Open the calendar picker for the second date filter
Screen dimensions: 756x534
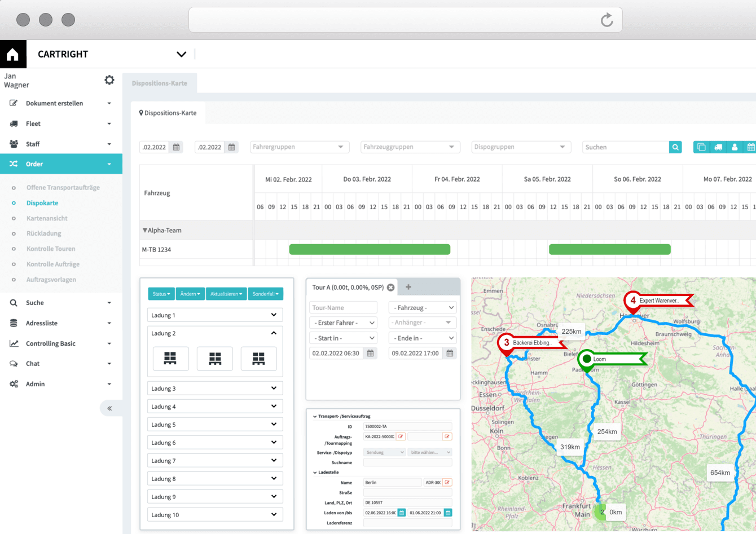tap(231, 147)
